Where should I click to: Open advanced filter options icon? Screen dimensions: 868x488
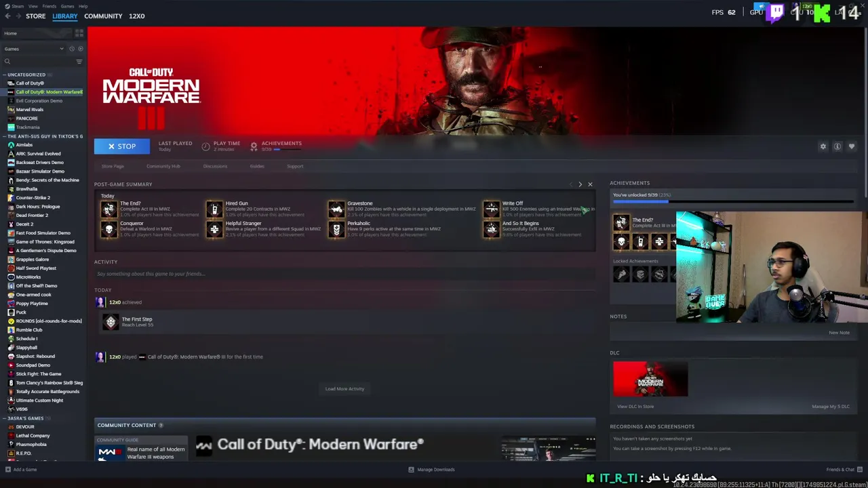(79, 62)
